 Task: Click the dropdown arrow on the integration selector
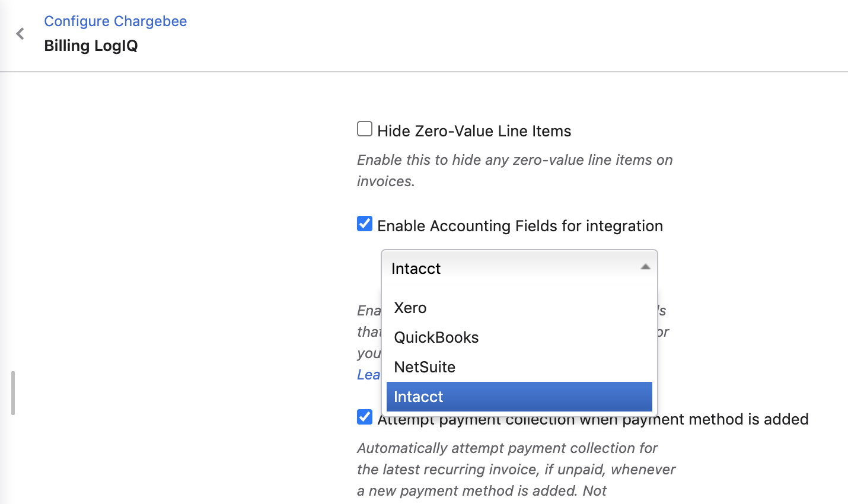tap(645, 268)
